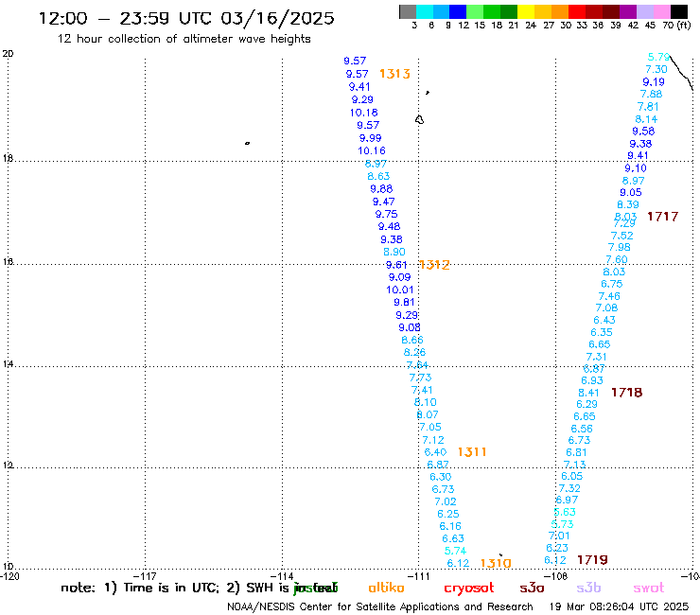
Task: Click the -114 longitude axis label
Action: pyautogui.click(x=282, y=576)
